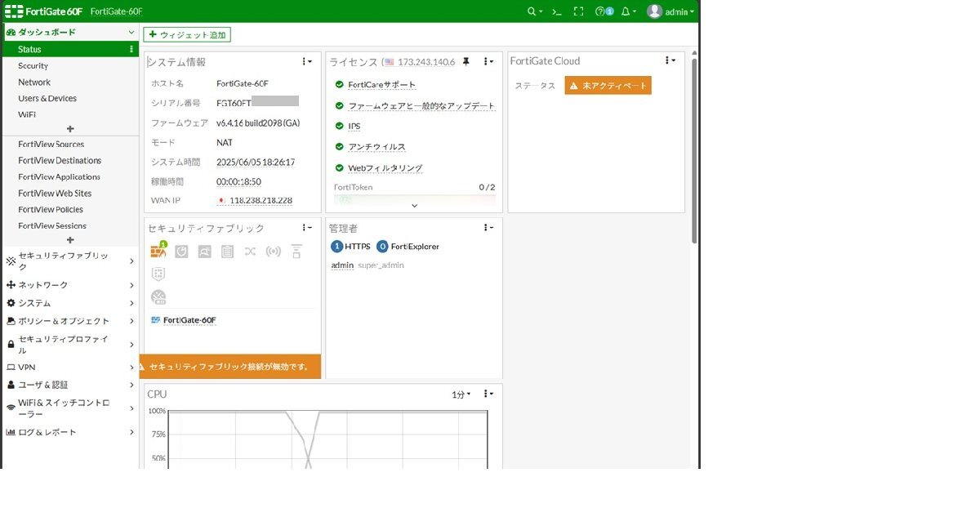Open the notifications bell
This screenshot has height=526, width=980.
click(x=628, y=11)
